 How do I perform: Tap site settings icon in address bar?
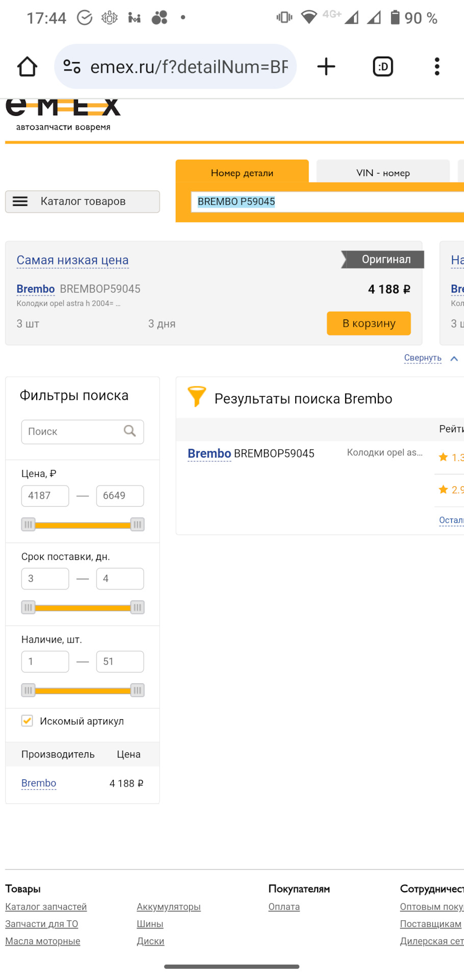click(72, 66)
